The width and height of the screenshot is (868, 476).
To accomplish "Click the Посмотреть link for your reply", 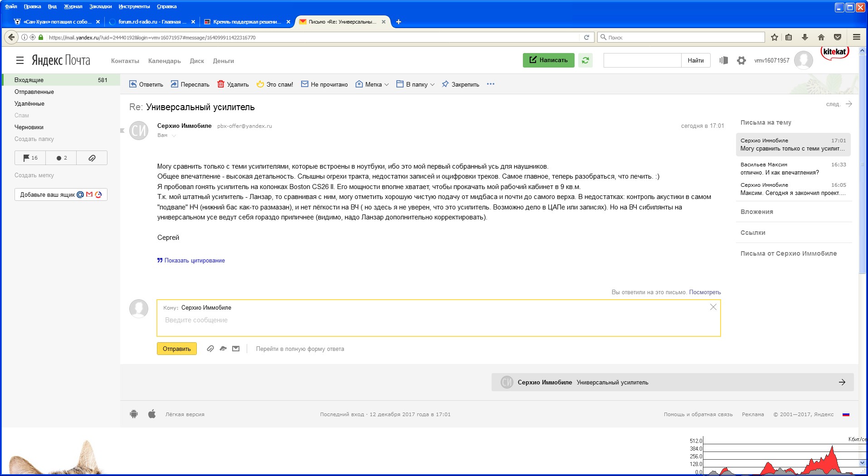I will (705, 292).
